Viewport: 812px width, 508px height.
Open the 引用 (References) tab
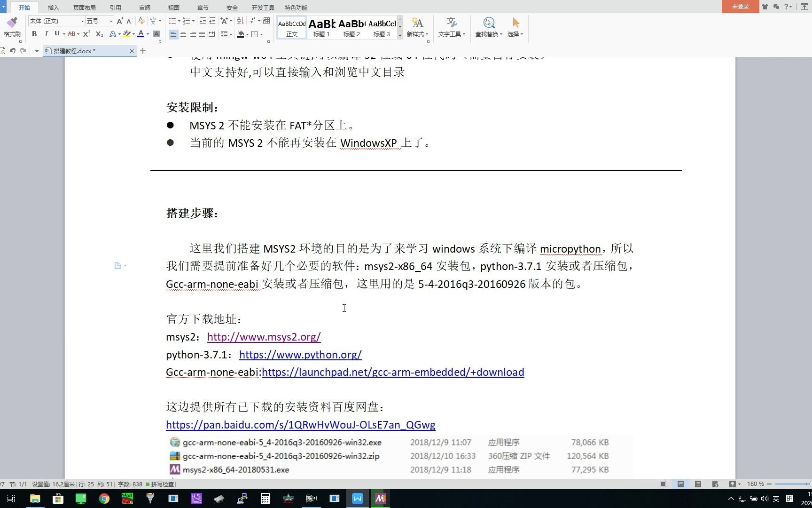pyautogui.click(x=115, y=8)
